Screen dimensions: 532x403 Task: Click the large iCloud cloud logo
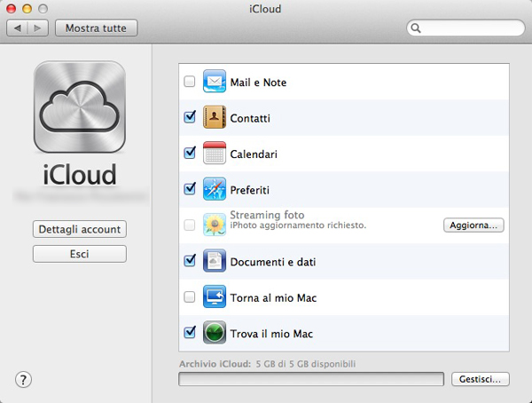tap(80, 107)
